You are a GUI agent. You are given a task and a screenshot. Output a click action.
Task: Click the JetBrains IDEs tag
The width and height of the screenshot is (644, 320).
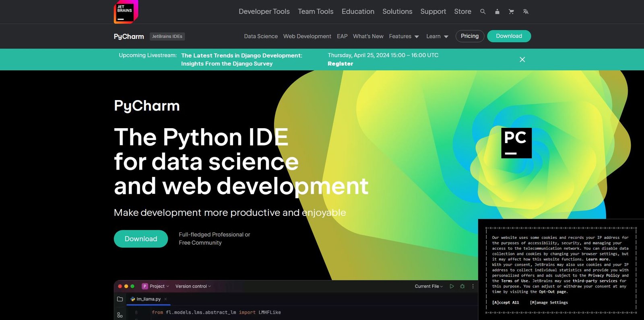point(167,36)
